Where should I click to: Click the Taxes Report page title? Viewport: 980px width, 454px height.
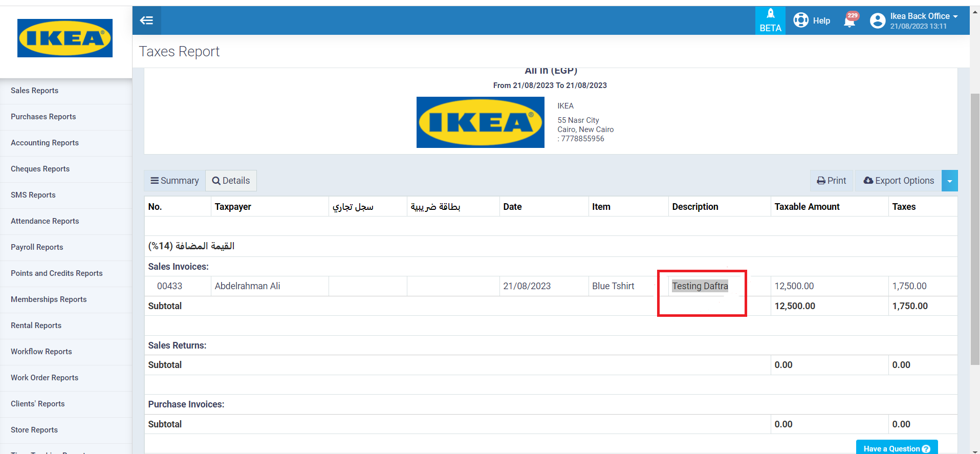click(x=179, y=52)
